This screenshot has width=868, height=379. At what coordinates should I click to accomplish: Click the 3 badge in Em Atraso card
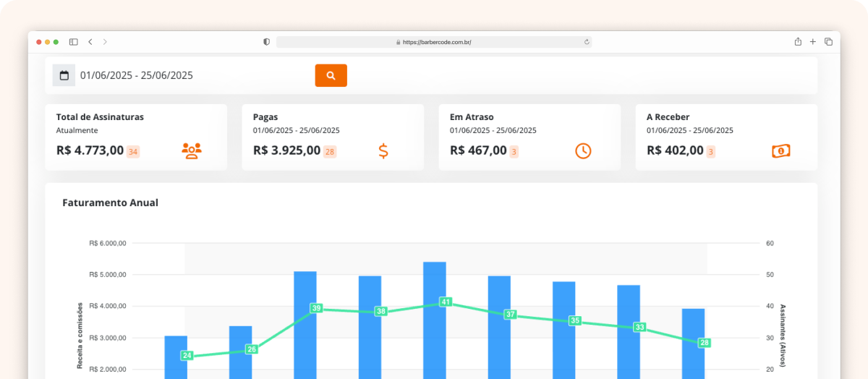(514, 152)
